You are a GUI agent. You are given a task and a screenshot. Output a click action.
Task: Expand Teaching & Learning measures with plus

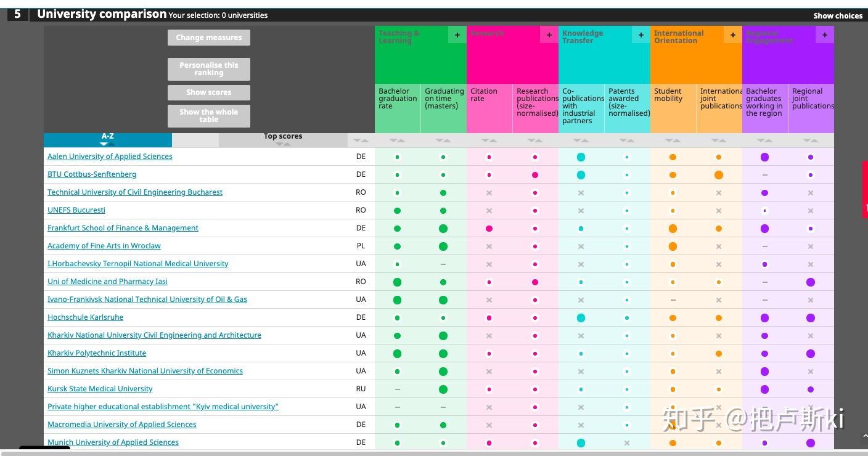pyautogui.click(x=457, y=35)
